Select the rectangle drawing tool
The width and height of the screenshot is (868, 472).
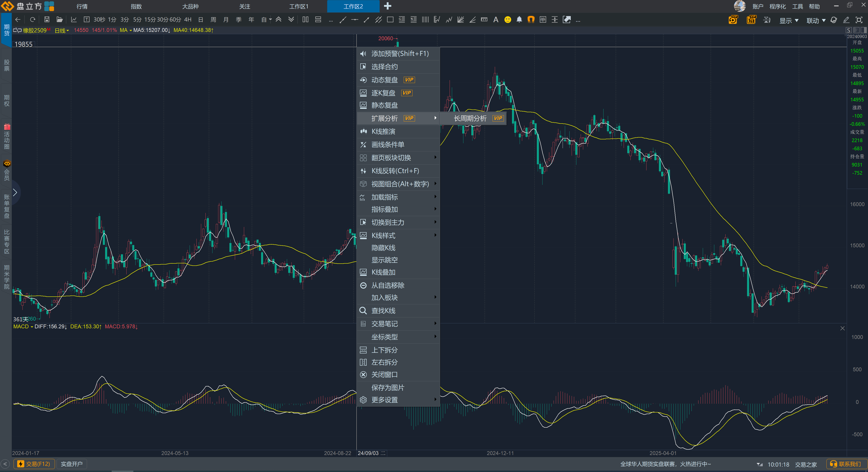click(390, 19)
